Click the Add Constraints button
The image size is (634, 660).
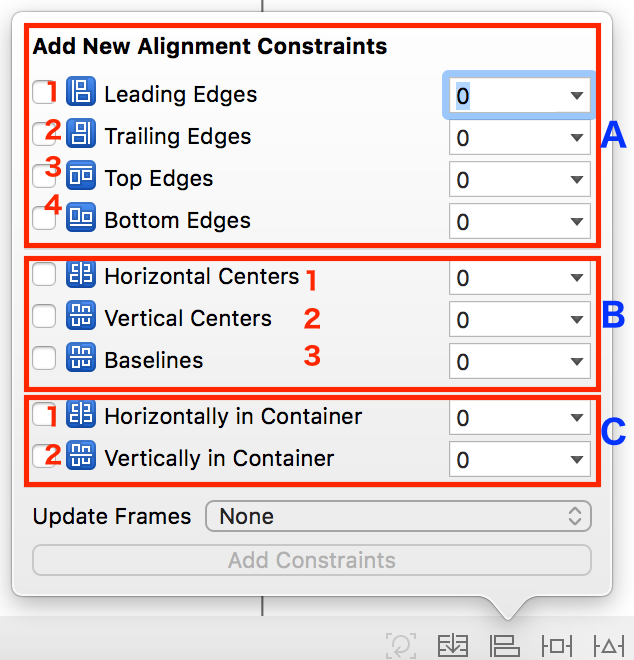tap(312, 560)
